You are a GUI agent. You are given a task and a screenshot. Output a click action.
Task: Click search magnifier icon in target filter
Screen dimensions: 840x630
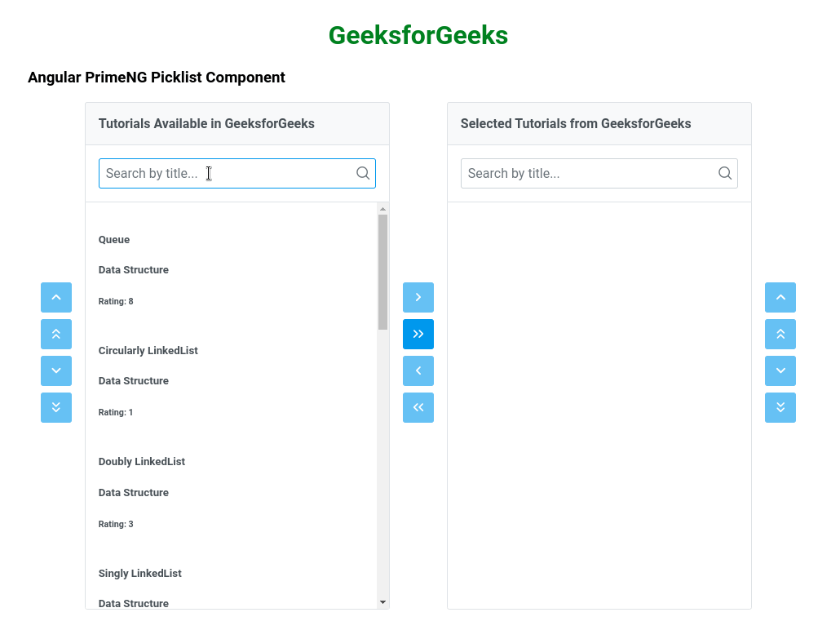[725, 173]
